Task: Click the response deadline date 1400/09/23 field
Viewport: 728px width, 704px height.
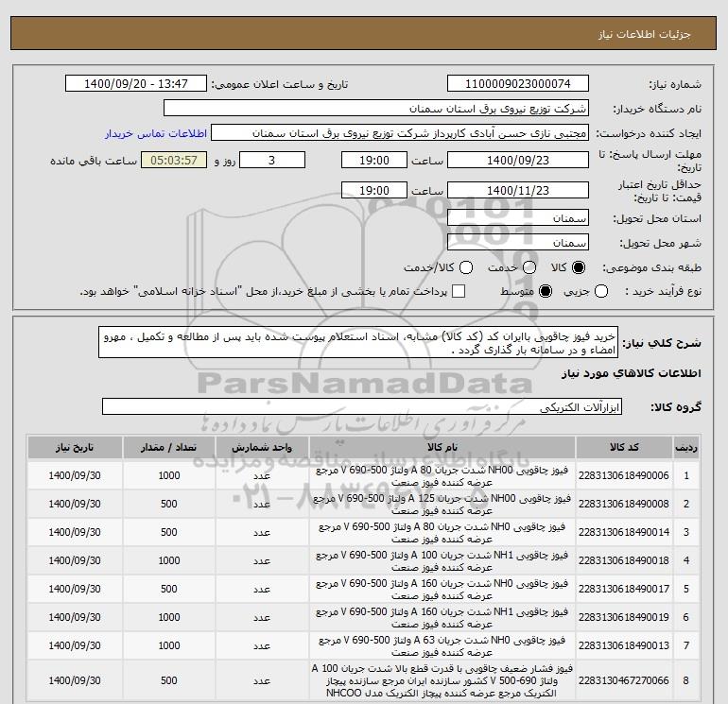Action: [x=518, y=160]
